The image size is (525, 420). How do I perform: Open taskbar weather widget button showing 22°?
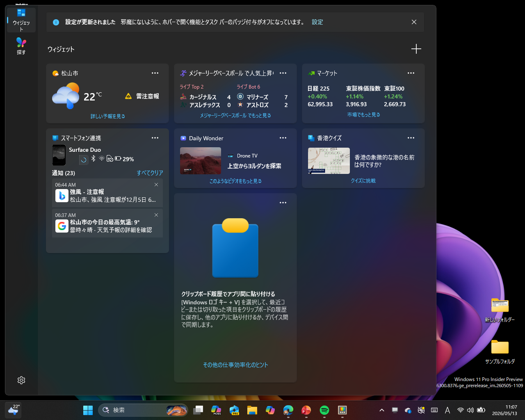pyautogui.click(x=13, y=410)
